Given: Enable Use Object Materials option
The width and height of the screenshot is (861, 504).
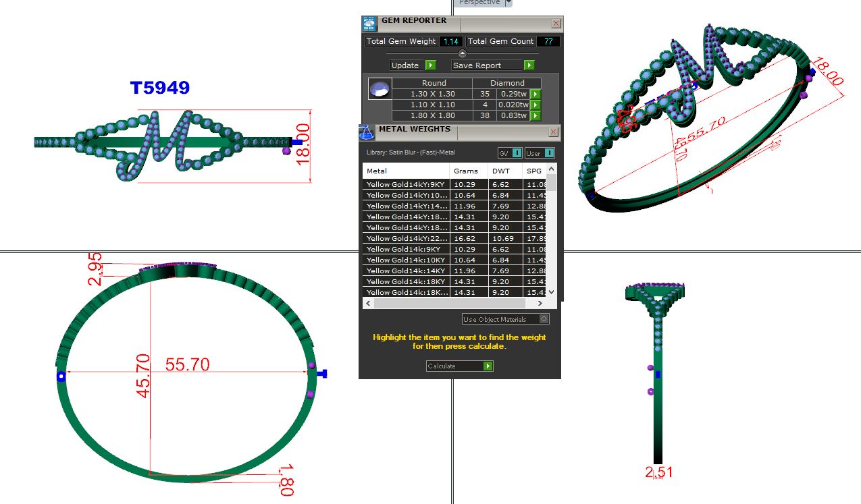Looking at the screenshot, I should (x=544, y=319).
